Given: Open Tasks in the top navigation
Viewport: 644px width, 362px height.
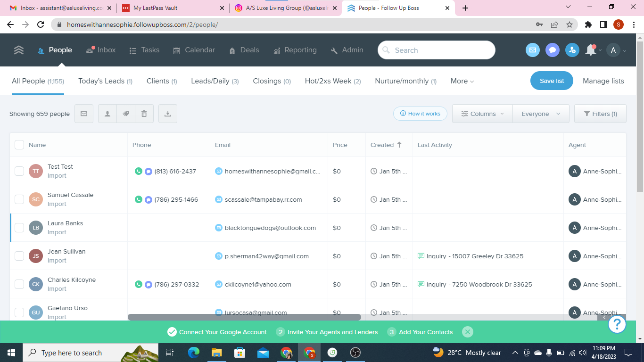Looking at the screenshot, I should tap(144, 50).
